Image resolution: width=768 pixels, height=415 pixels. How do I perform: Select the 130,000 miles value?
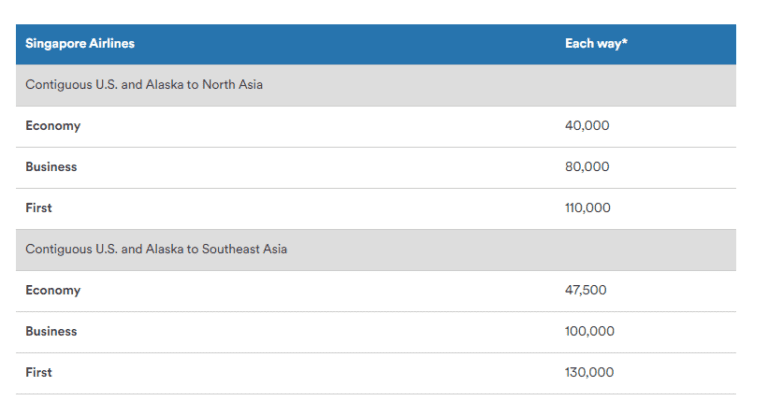coord(590,372)
